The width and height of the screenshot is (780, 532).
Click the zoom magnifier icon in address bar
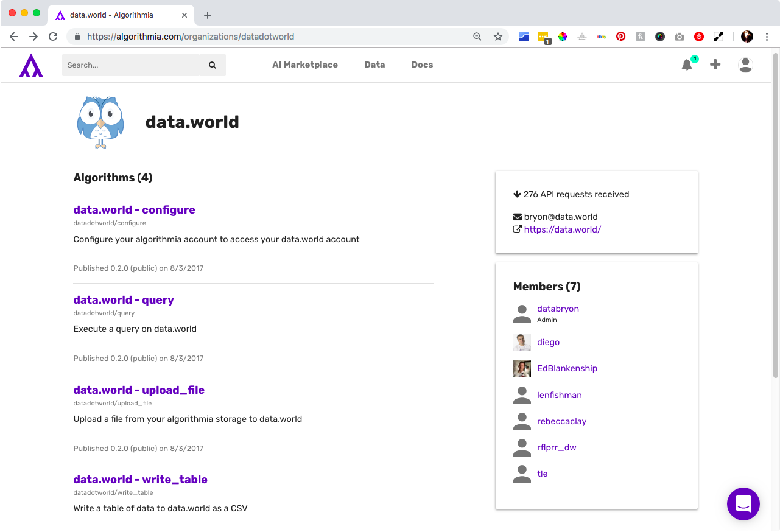pyautogui.click(x=478, y=37)
